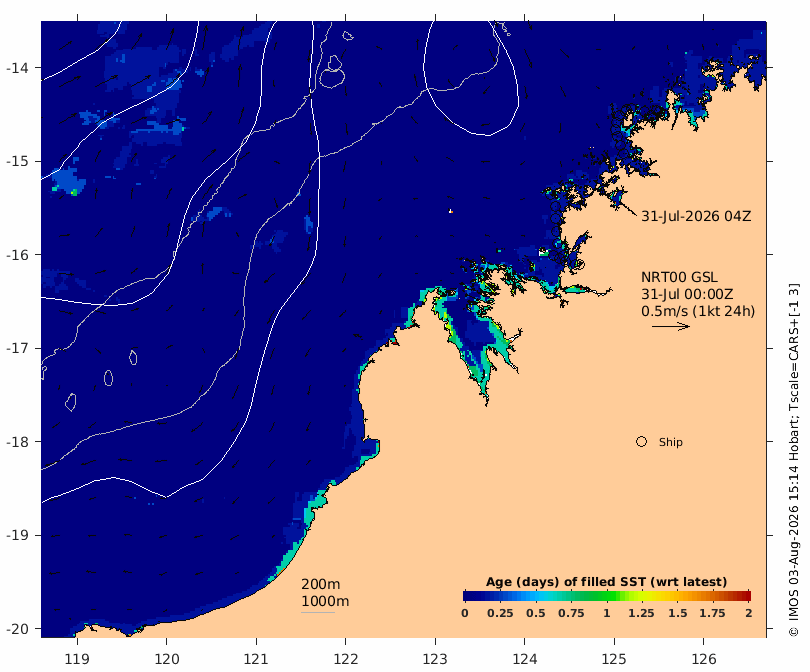Click the colorbar title Age of filled SST
Viewport: 810px width, 672px height.
tap(606, 582)
